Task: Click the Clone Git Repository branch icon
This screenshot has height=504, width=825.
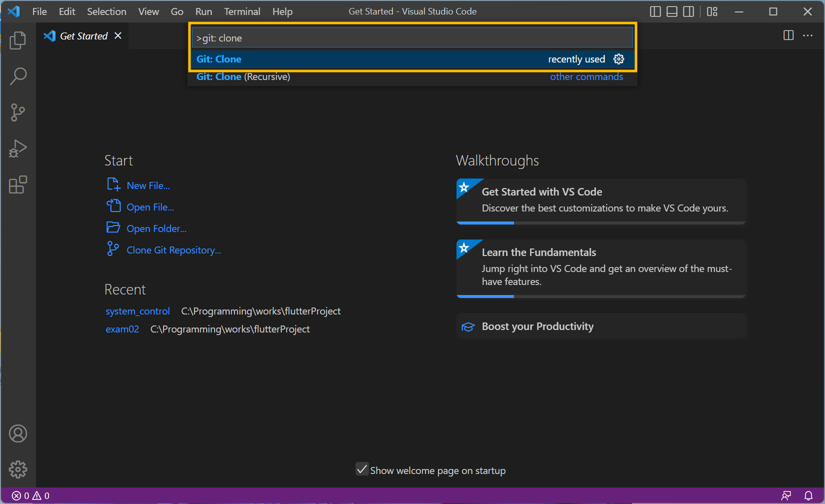Action: [x=113, y=249]
